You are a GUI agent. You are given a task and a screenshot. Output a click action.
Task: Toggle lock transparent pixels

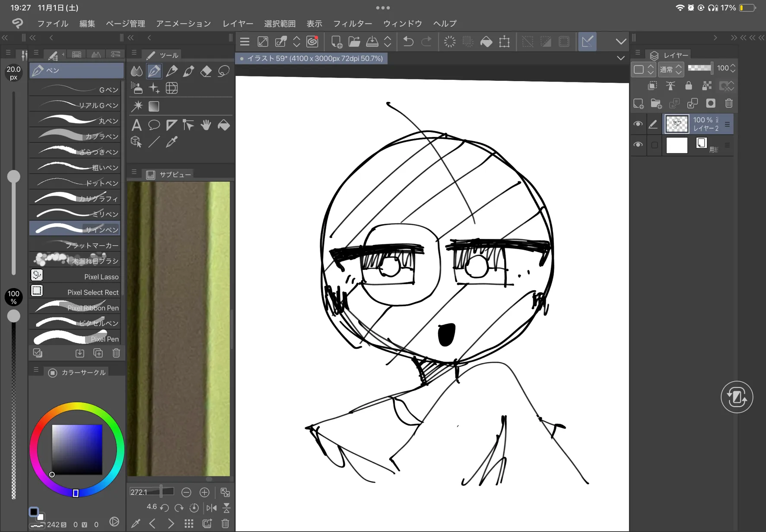707,86
